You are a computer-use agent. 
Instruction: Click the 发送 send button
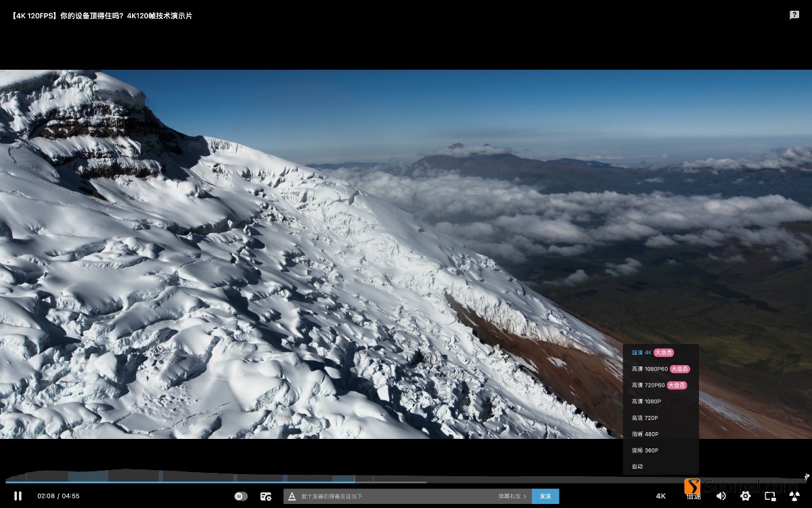[545, 496]
